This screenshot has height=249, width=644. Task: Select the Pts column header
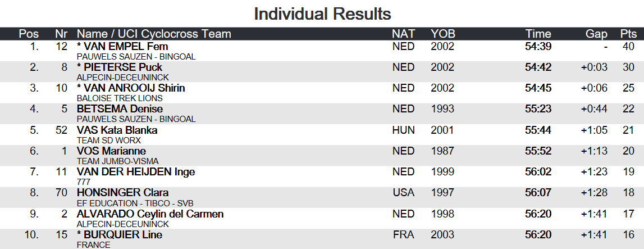(628, 34)
